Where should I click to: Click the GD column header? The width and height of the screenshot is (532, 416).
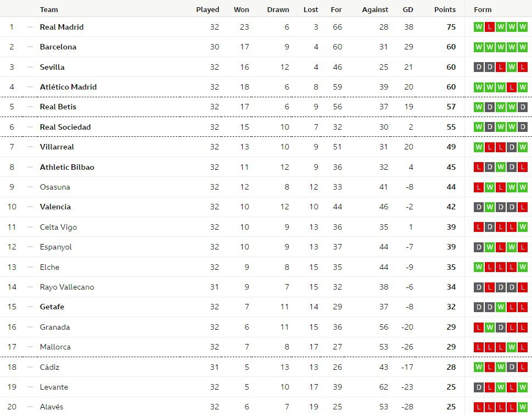pos(408,9)
